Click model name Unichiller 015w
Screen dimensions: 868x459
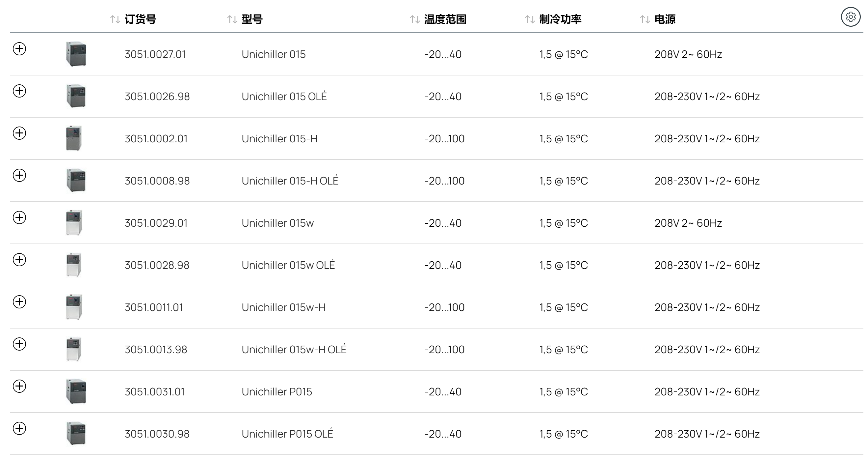pos(278,223)
